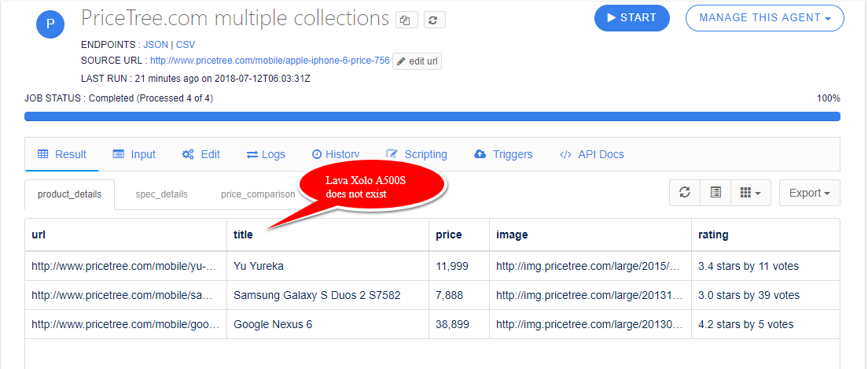Select the spec_details collection tab

tap(162, 194)
